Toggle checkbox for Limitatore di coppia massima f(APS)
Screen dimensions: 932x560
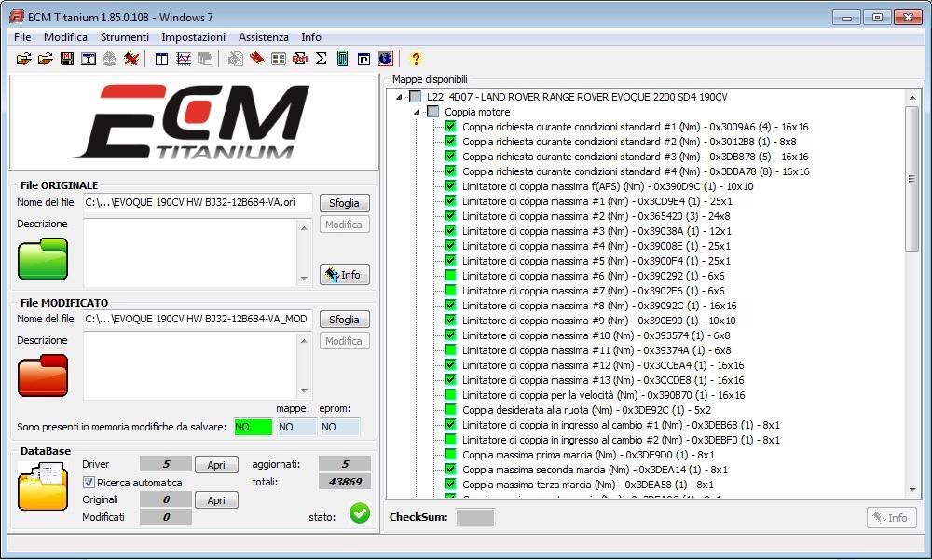pos(450,186)
